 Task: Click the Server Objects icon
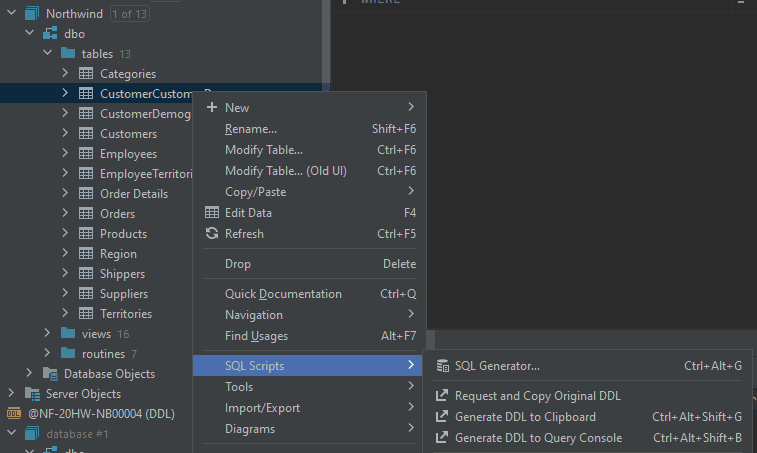point(31,394)
